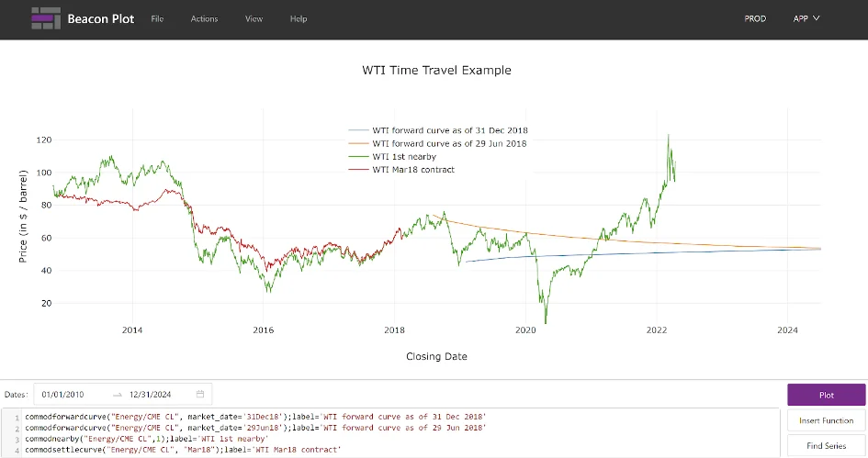This screenshot has height=458, width=868.
Task: Open the Actions menu
Action: [204, 18]
